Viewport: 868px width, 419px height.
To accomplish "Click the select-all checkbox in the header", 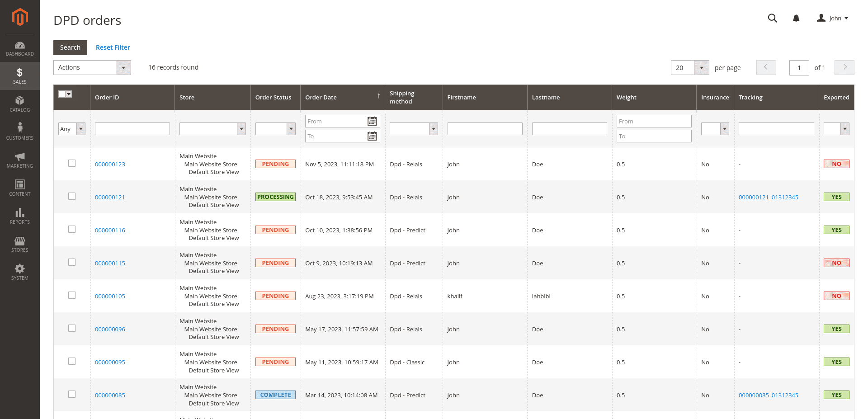I will [x=66, y=94].
